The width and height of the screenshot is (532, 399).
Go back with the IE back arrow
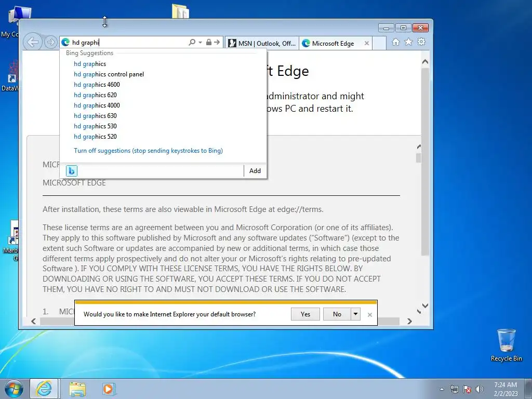point(33,43)
